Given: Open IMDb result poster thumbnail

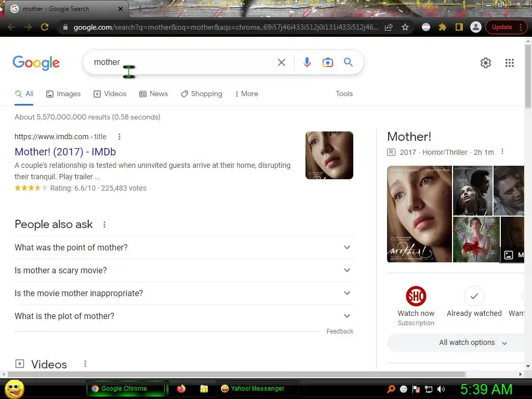Looking at the screenshot, I should [329, 155].
